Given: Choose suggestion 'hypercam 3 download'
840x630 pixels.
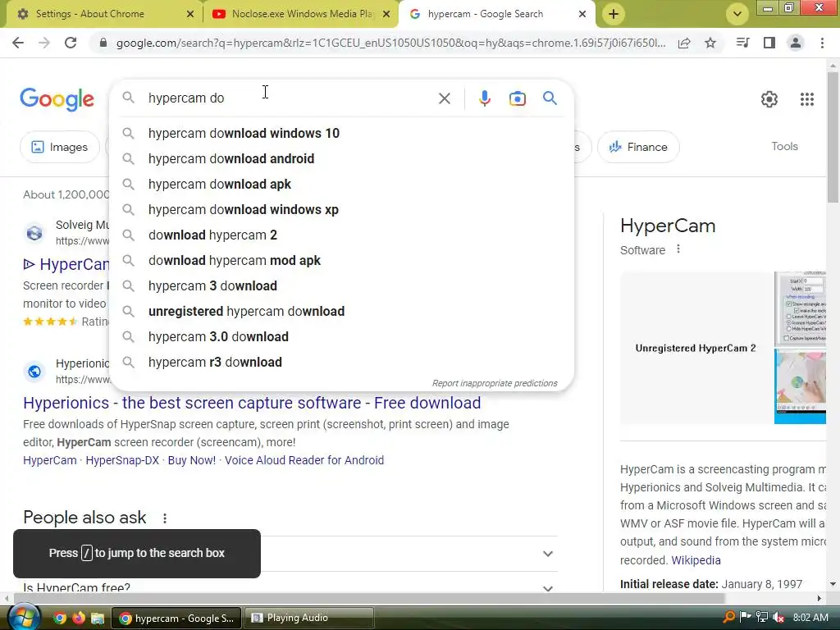Looking at the screenshot, I should pos(341,286).
